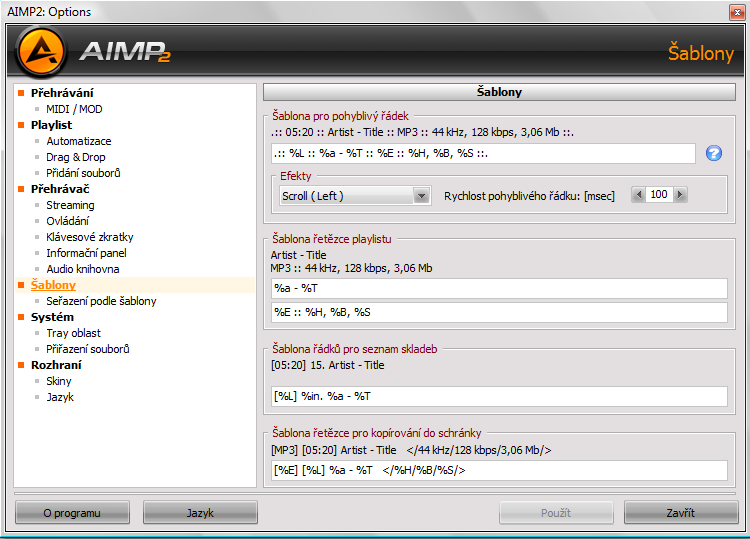Select the Přehrávač category
This screenshot has height=539, width=750.
60,189
